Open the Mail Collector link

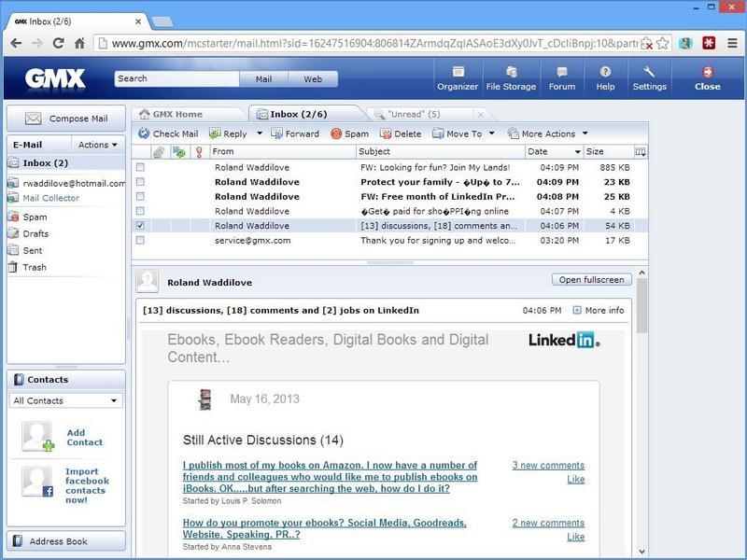pyautogui.click(x=50, y=198)
